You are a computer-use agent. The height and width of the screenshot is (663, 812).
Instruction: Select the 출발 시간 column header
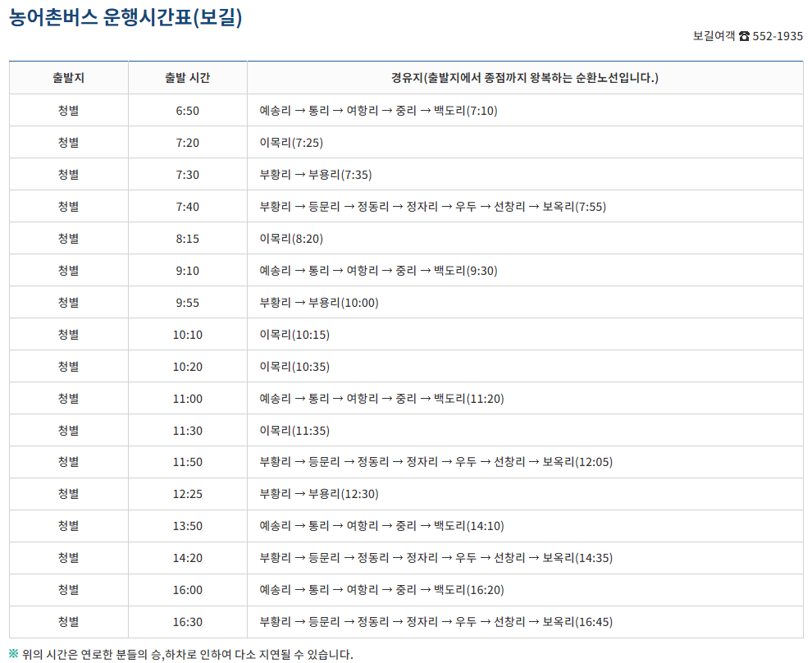[x=188, y=78]
